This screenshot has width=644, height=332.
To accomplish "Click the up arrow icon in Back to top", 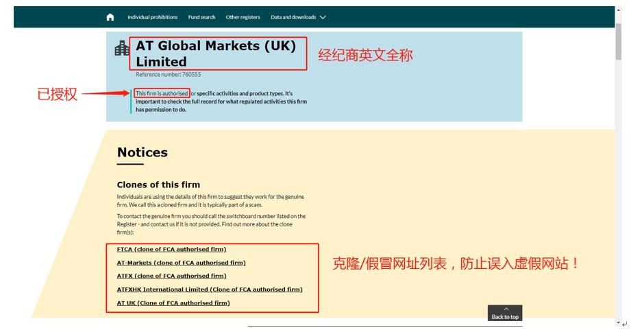I will pos(506,309).
